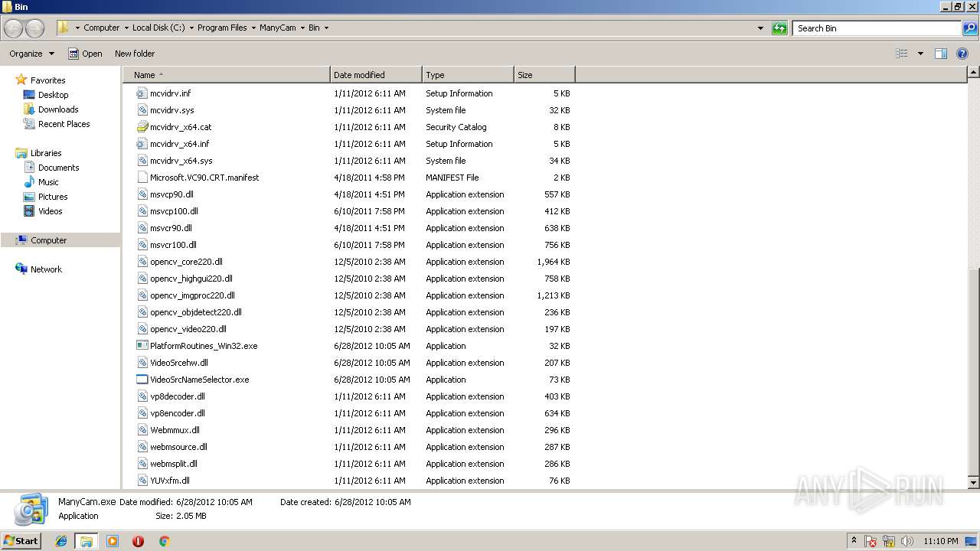Click the volume speaker tray icon

point(907,541)
